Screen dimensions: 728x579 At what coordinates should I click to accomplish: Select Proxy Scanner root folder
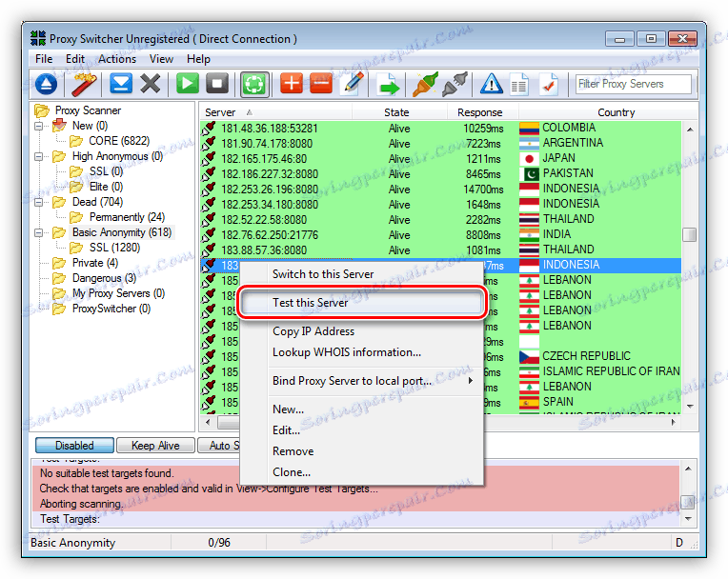click(x=77, y=110)
